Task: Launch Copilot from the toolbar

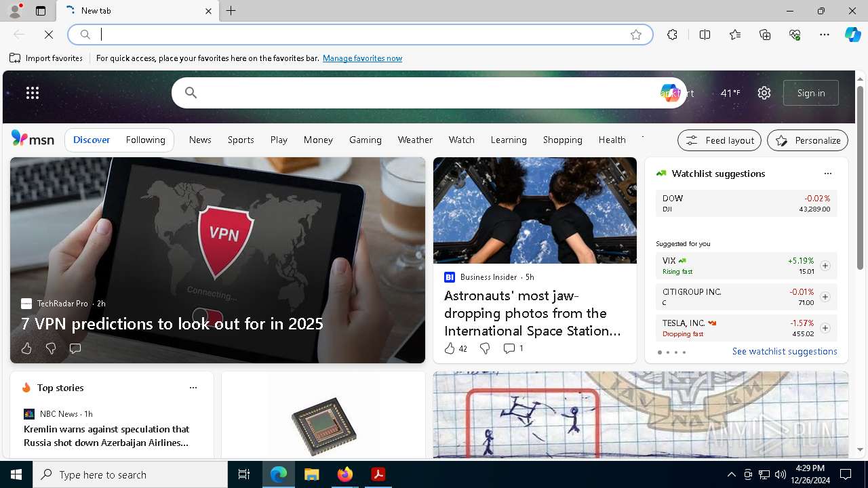Action: (x=852, y=35)
